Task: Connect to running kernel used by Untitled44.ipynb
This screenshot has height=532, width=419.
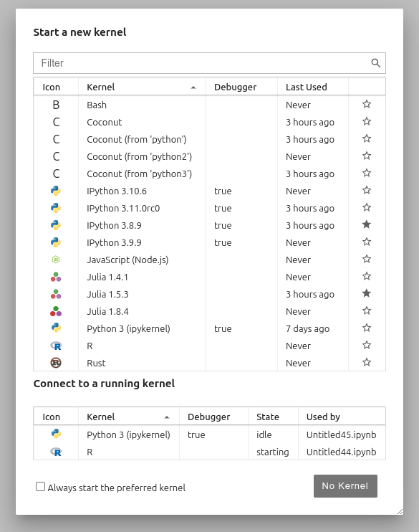Action: [209, 452]
